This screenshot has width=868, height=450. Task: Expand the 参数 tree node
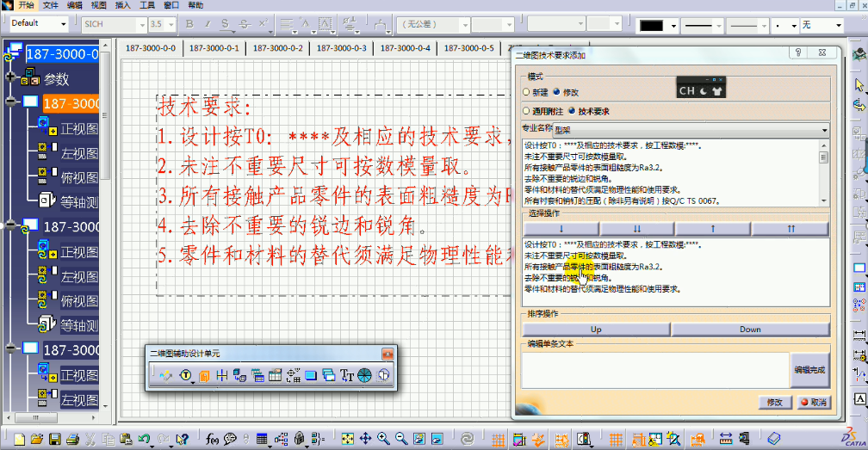tap(10, 77)
